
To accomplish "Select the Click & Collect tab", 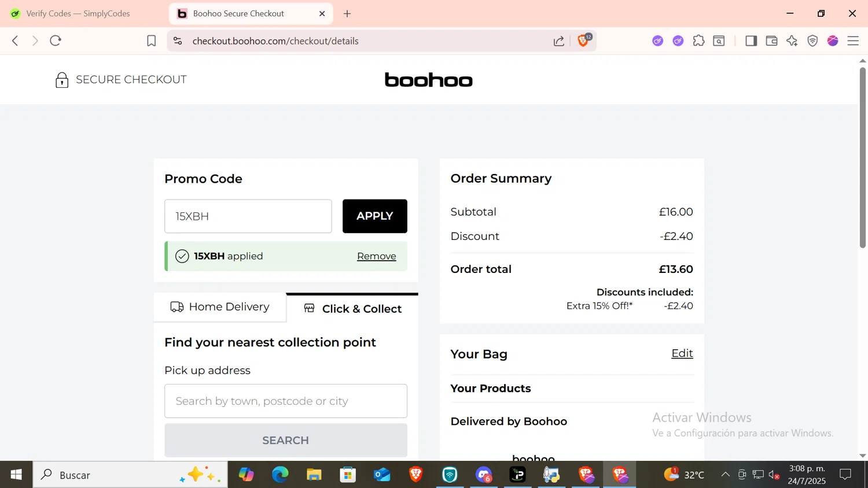I will tap(352, 308).
